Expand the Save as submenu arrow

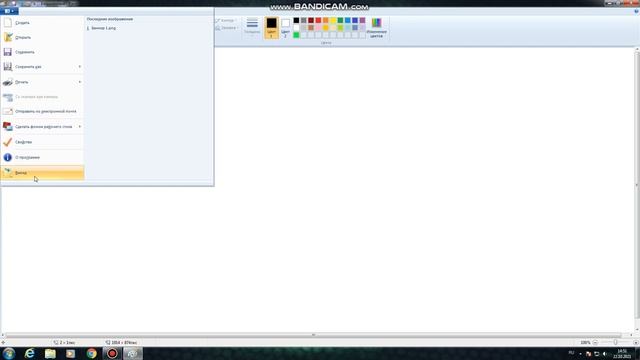coord(80,67)
